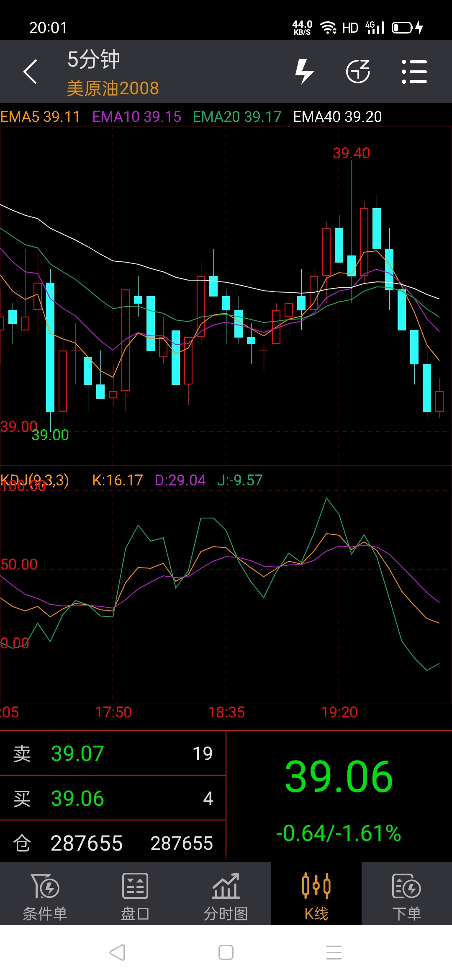Screen dimensions: 452x980
Task: Open the lightning quick-trade icon
Action: (x=304, y=72)
